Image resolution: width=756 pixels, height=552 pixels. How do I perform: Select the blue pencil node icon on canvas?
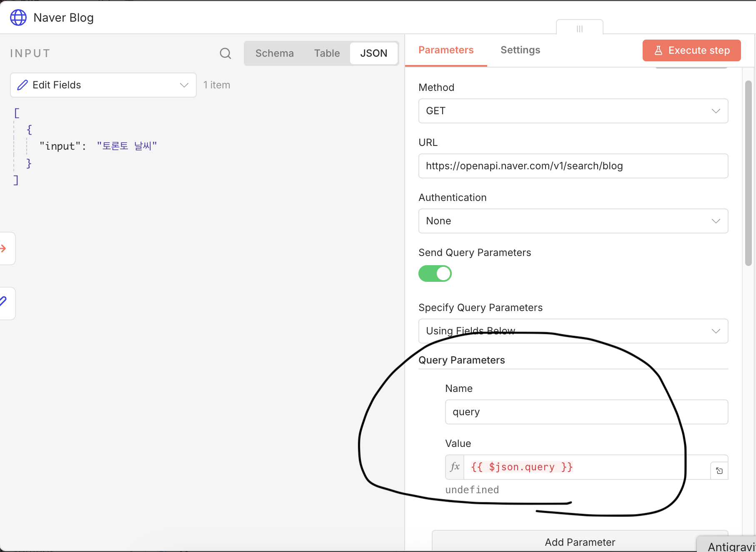(x=4, y=303)
